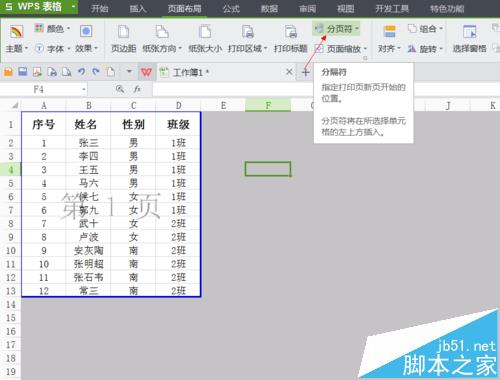The height and width of the screenshot is (380, 500).
Task: Open the 分页符 page break dropdown
Action: point(337,29)
